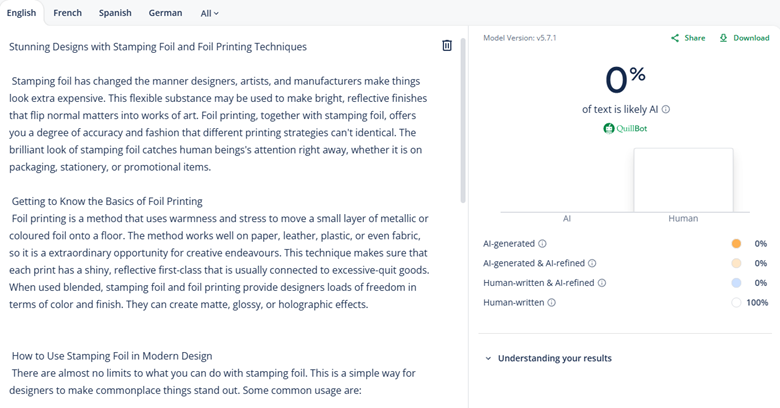Click info icon next to AI-generated
This screenshot has height=408, width=780.
(543, 243)
